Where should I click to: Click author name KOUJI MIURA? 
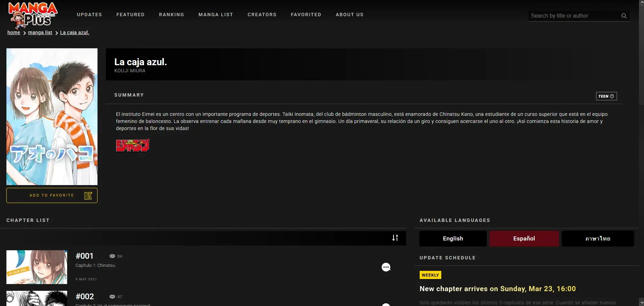[x=130, y=71]
